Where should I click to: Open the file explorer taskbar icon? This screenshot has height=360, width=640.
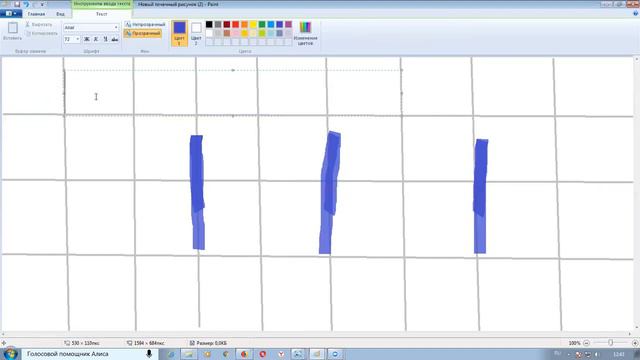pyautogui.click(x=189, y=354)
